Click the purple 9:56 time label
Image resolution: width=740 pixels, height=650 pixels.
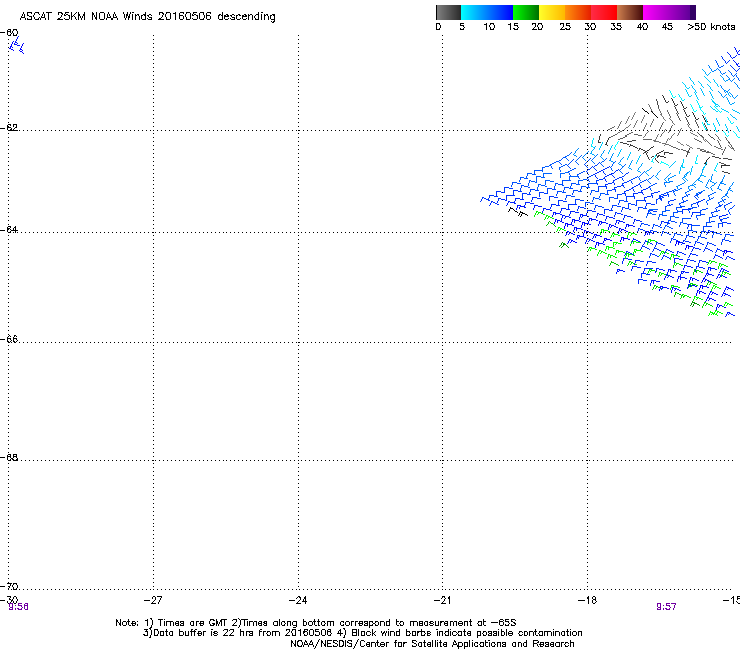(18, 607)
